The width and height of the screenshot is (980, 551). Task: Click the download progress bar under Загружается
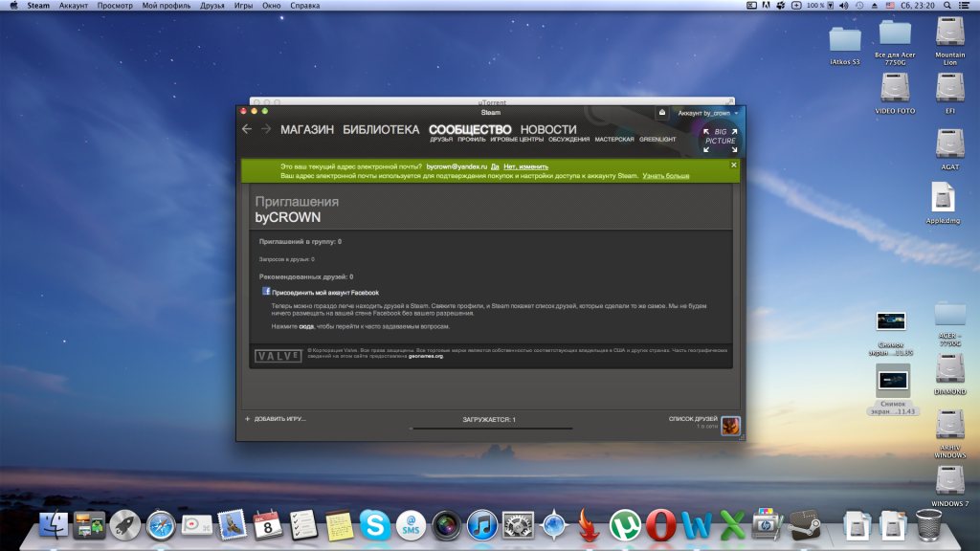click(491, 429)
